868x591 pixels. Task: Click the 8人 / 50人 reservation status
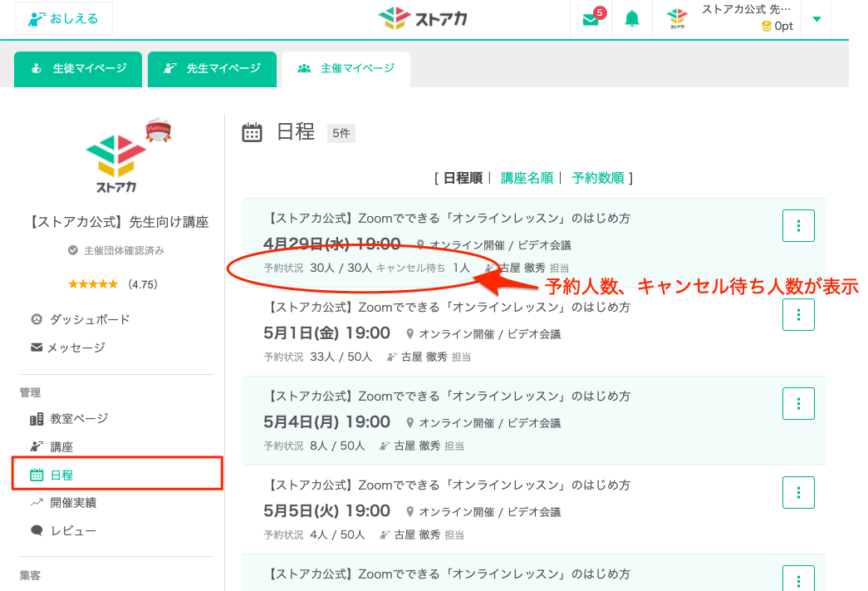click(337, 446)
